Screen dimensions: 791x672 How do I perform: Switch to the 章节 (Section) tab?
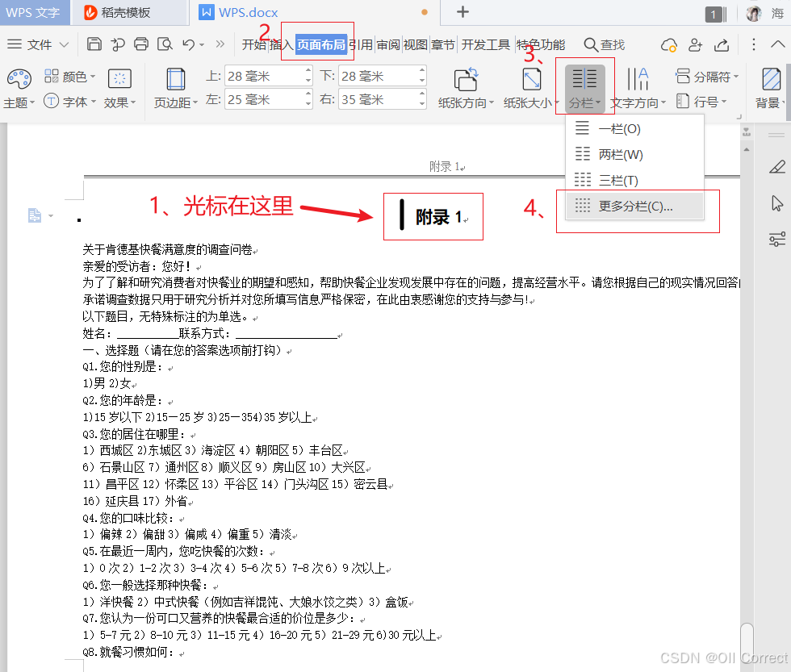click(x=443, y=45)
